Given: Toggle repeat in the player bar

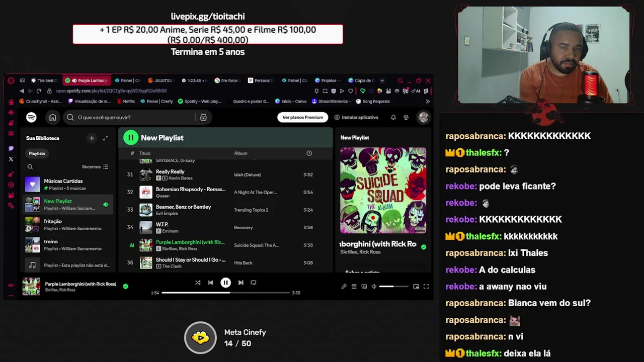Looking at the screenshot, I should click(x=254, y=283).
